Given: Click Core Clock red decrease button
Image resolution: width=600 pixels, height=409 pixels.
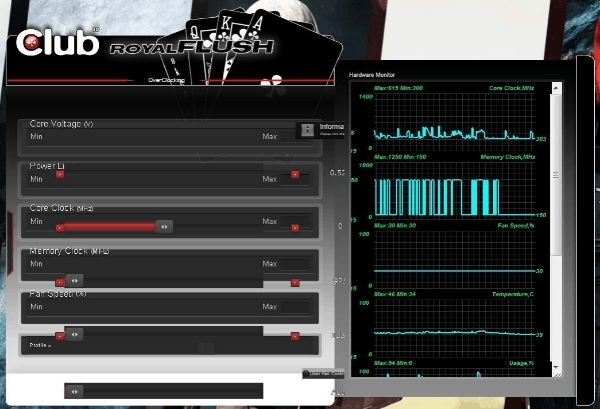Looking at the screenshot, I should tap(60, 228).
